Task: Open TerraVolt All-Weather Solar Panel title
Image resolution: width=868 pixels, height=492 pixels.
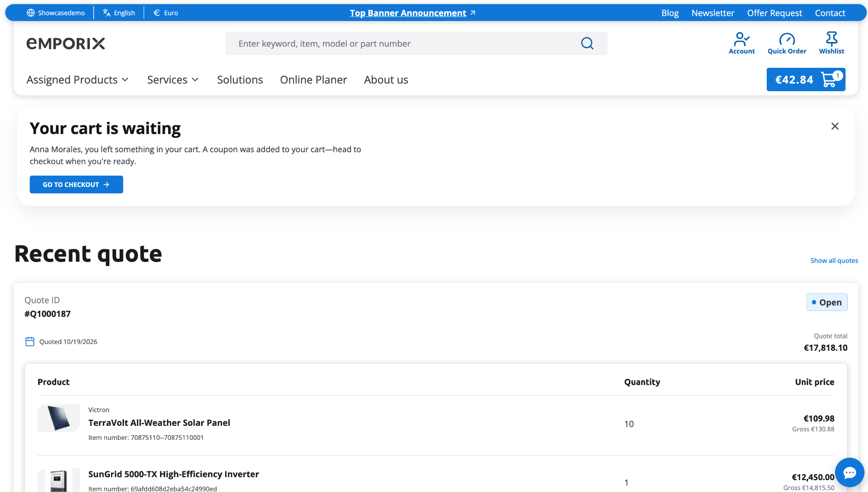Action: (159, 422)
